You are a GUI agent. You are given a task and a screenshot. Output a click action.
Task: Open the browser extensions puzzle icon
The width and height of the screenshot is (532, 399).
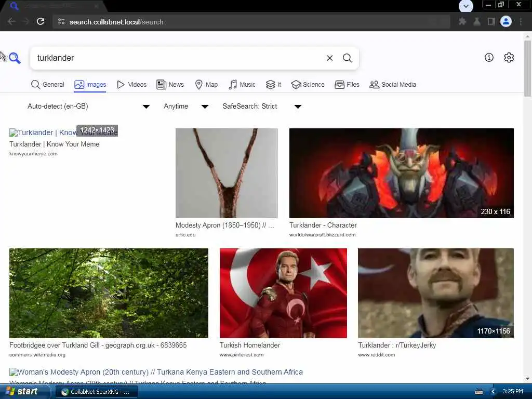pyautogui.click(x=462, y=22)
